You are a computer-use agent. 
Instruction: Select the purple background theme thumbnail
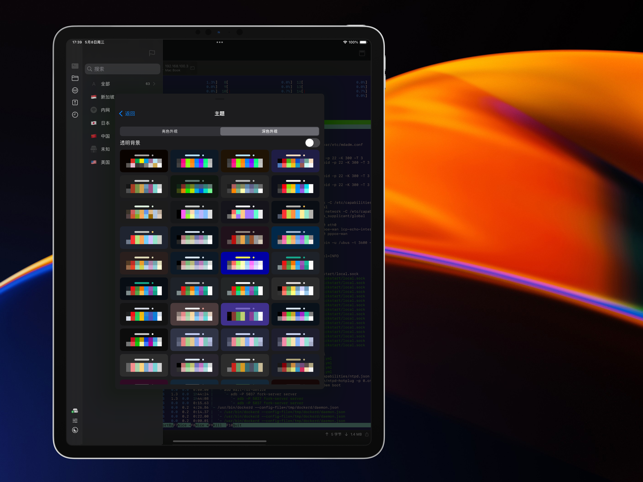[245, 314]
